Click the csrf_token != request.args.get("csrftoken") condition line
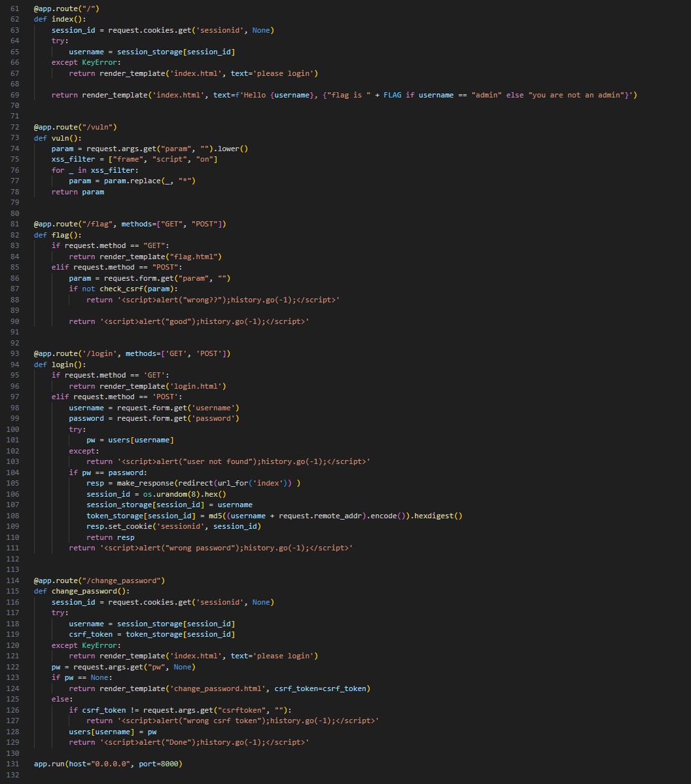The height and width of the screenshot is (784, 691). pyautogui.click(x=180, y=710)
